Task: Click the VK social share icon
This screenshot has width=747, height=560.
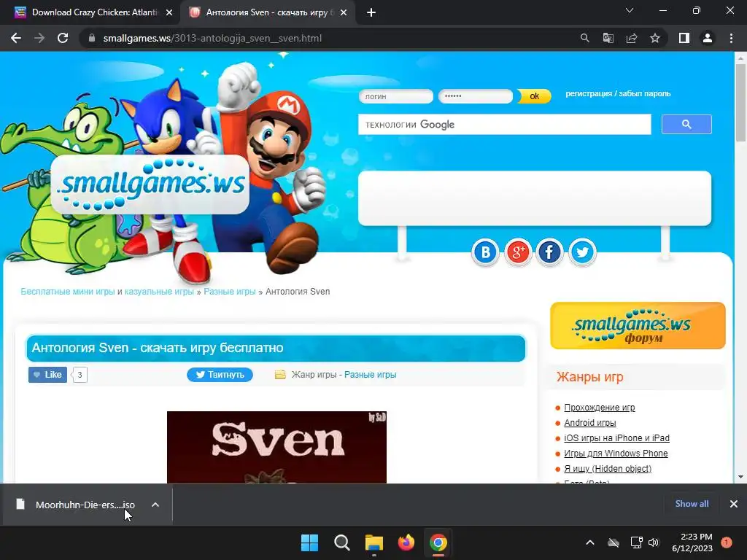Action: tap(485, 252)
